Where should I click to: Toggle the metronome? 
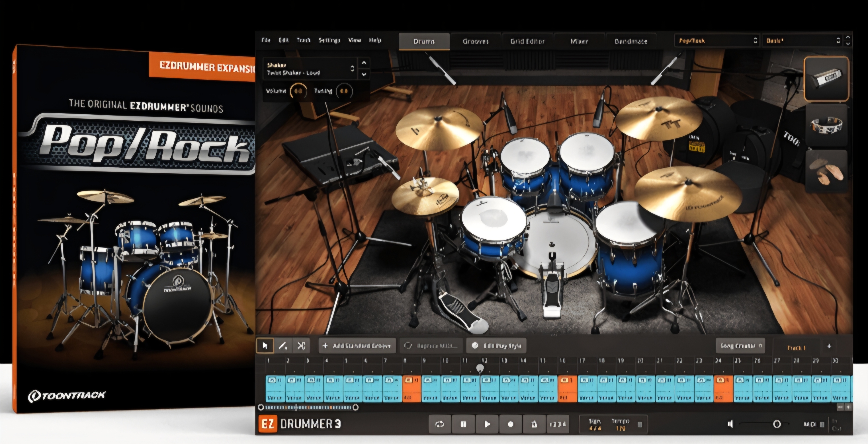(534, 424)
